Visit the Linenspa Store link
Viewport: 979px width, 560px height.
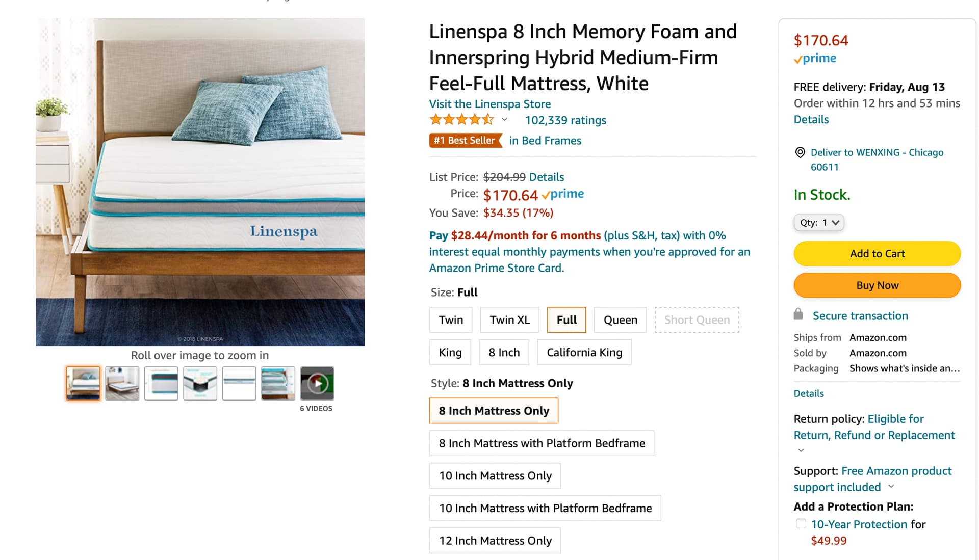(x=489, y=104)
